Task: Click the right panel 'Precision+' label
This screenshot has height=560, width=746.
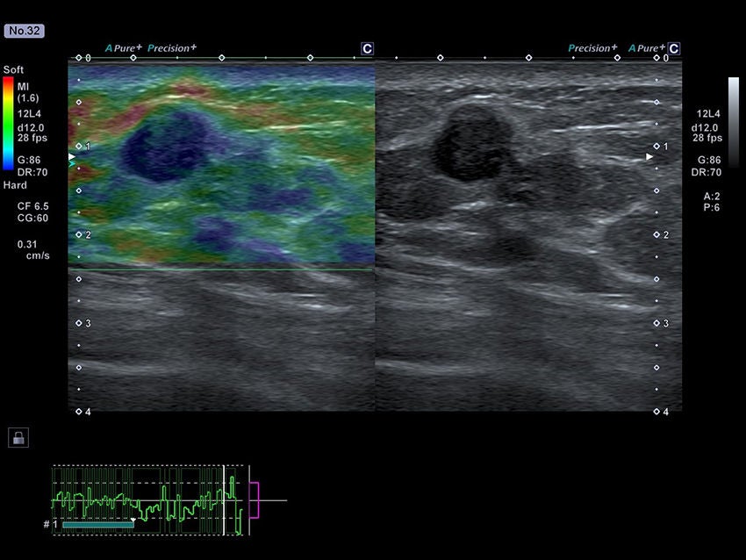Action: point(592,48)
